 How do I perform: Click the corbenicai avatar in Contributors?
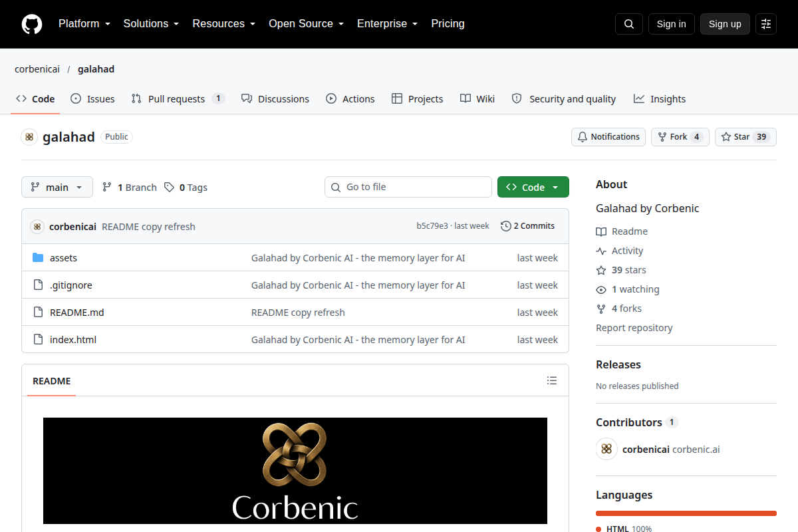coord(606,449)
